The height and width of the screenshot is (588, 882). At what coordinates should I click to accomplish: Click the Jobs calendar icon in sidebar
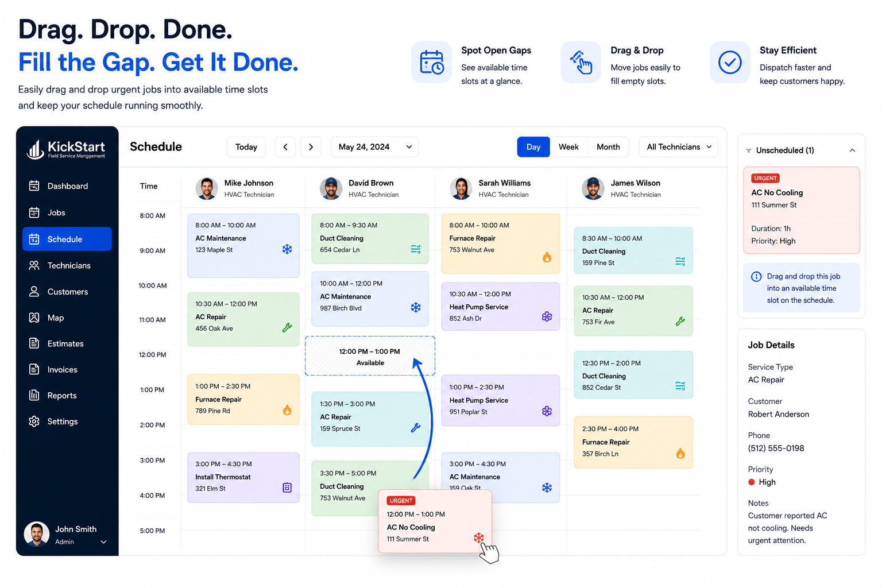point(34,212)
